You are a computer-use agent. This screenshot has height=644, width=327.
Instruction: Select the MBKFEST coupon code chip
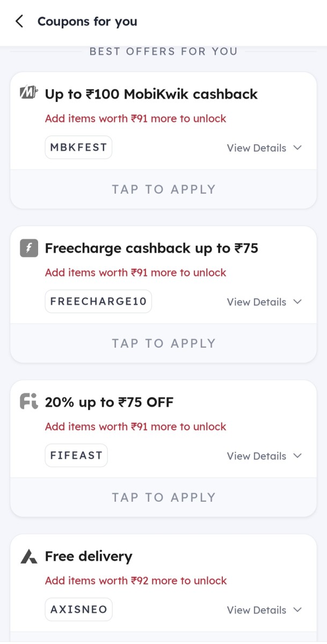click(x=78, y=147)
